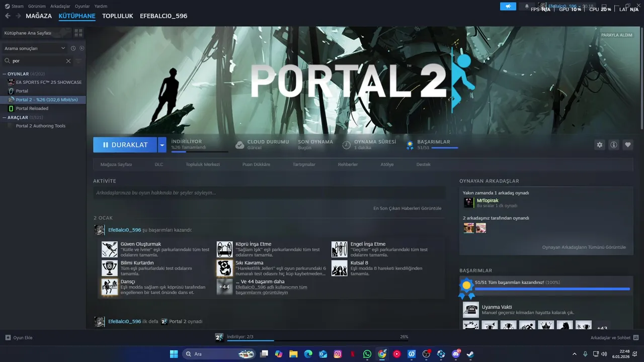Go forward with the navigation arrow
644x362 pixels.
tap(18, 16)
